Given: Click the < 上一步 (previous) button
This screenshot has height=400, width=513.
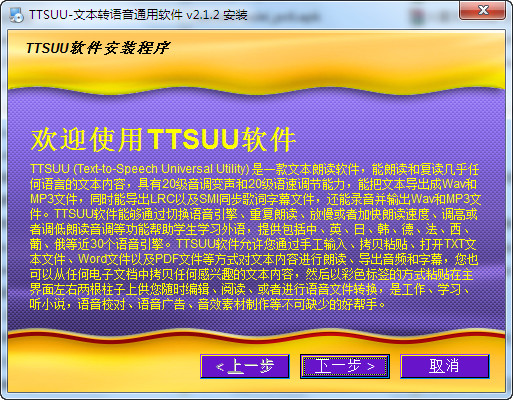Looking at the screenshot, I should [245, 366].
